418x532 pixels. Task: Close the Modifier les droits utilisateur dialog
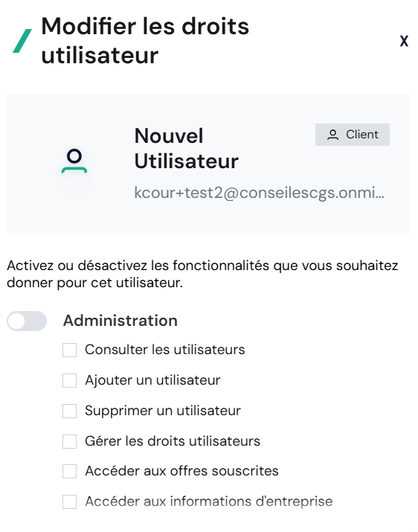pyautogui.click(x=404, y=41)
